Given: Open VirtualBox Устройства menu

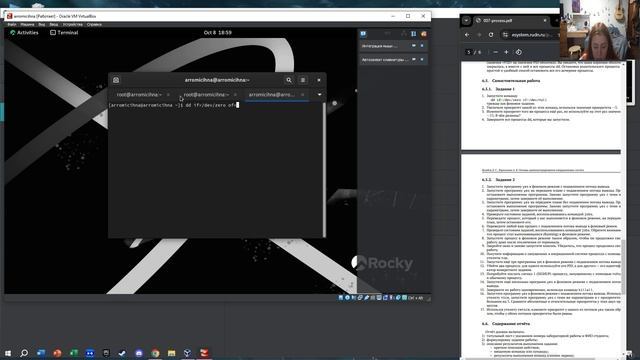Looking at the screenshot, I should (73, 24).
